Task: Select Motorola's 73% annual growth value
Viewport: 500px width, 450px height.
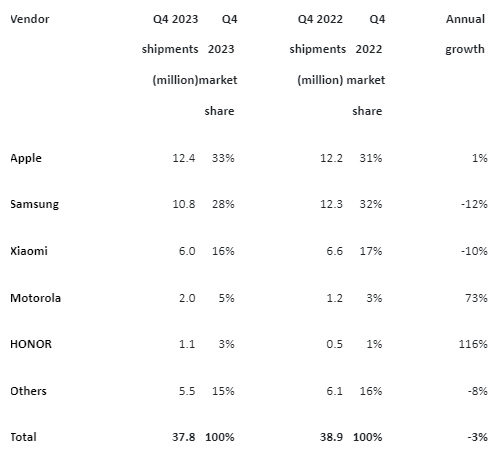Action: (x=476, y=298)
